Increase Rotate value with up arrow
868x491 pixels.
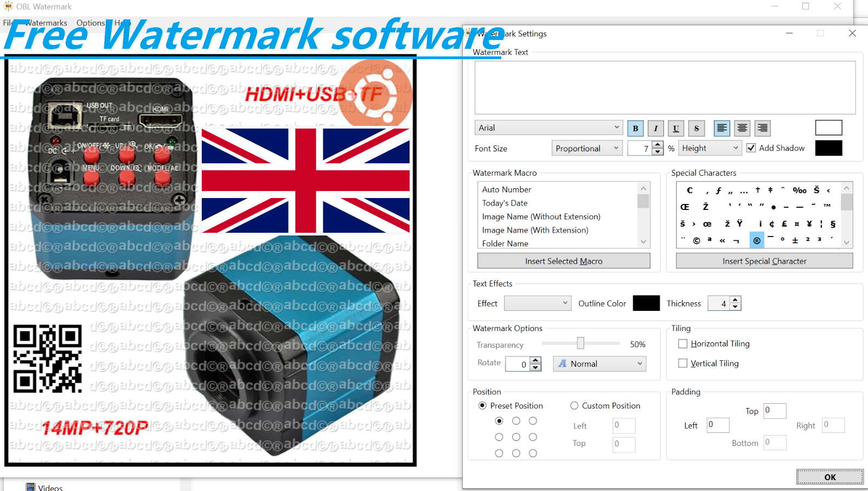pyautogui.click(x=535, y=360)
